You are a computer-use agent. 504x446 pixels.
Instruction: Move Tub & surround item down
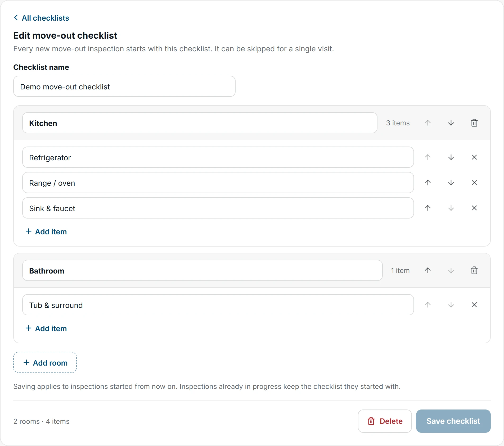click(x=451, y=305)
